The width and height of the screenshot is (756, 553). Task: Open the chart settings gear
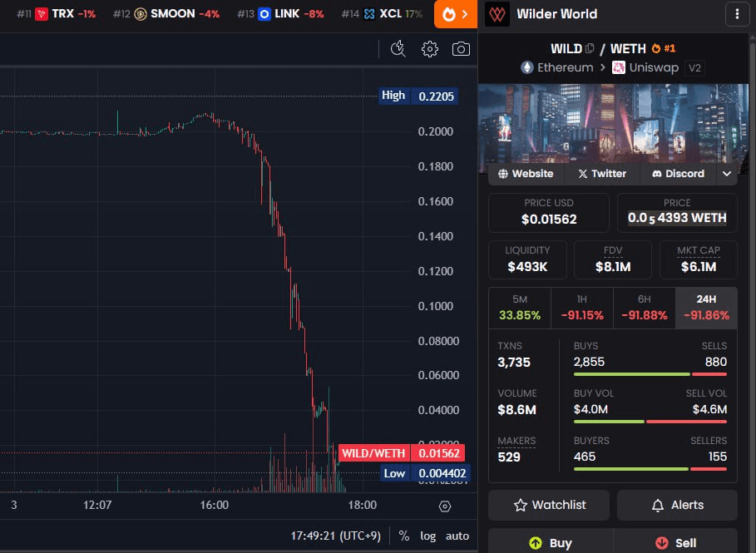430,49
